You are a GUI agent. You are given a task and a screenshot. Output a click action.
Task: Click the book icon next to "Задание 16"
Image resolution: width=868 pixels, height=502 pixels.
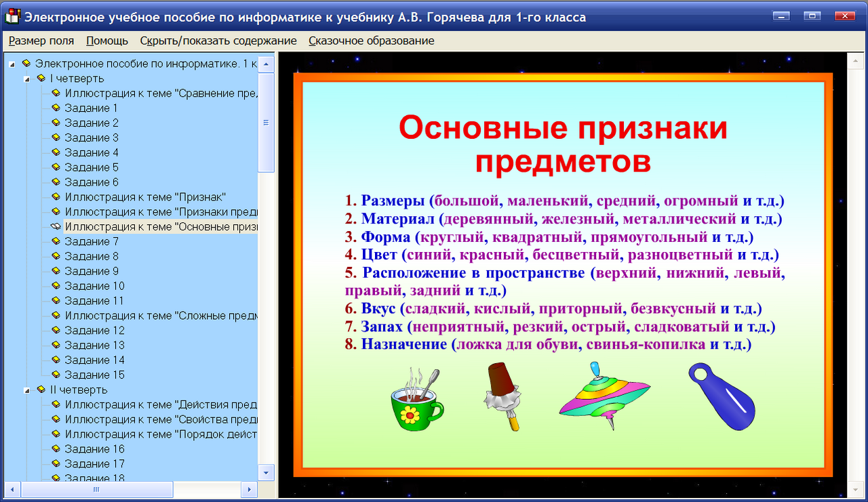pos(56,448)
